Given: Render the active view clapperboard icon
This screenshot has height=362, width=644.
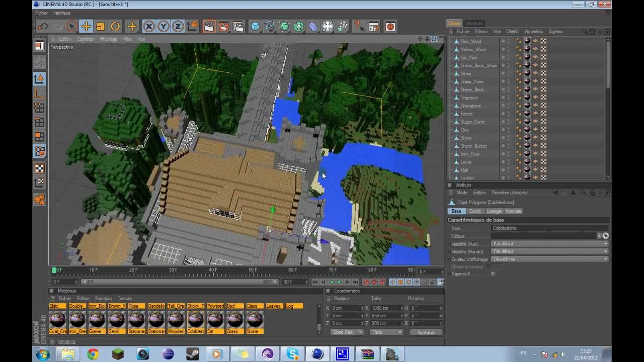Looking at the screenshot, I should point(209,27).
